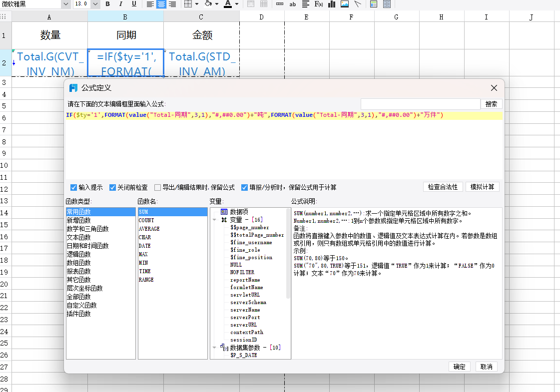Insert rich text with the 'ab' icon
This screenshot has height=392, width=560.
(293, 4)
